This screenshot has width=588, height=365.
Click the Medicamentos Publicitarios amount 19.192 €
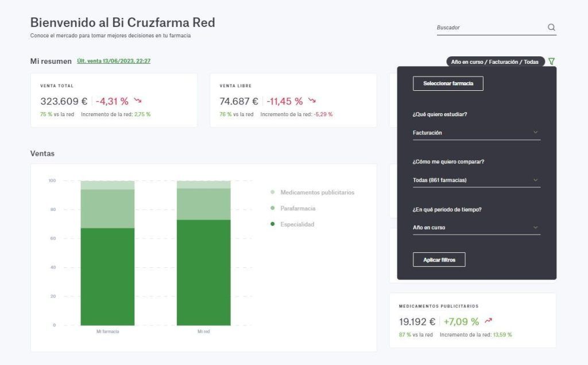(x=417, y=321)
